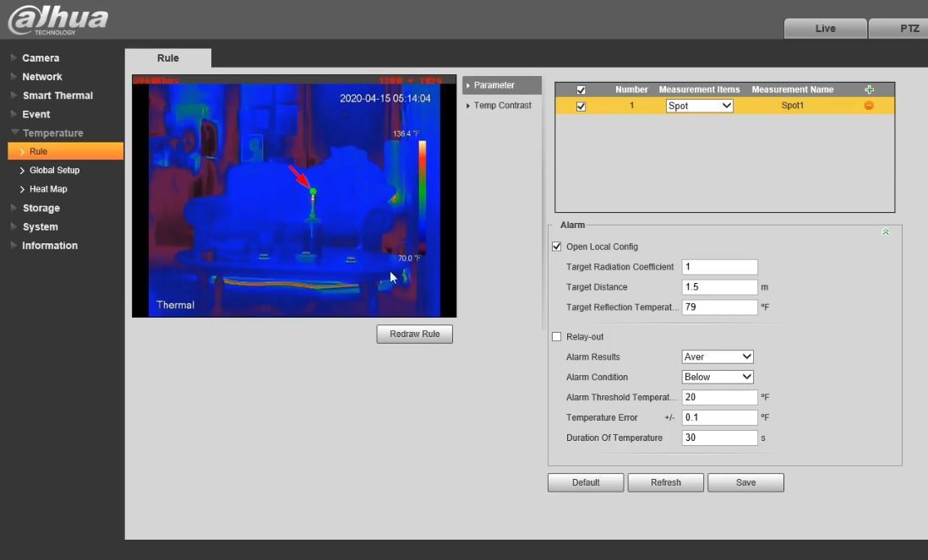928x560 pixels.
Task: Switch to the Live tab
Action: 825,29
